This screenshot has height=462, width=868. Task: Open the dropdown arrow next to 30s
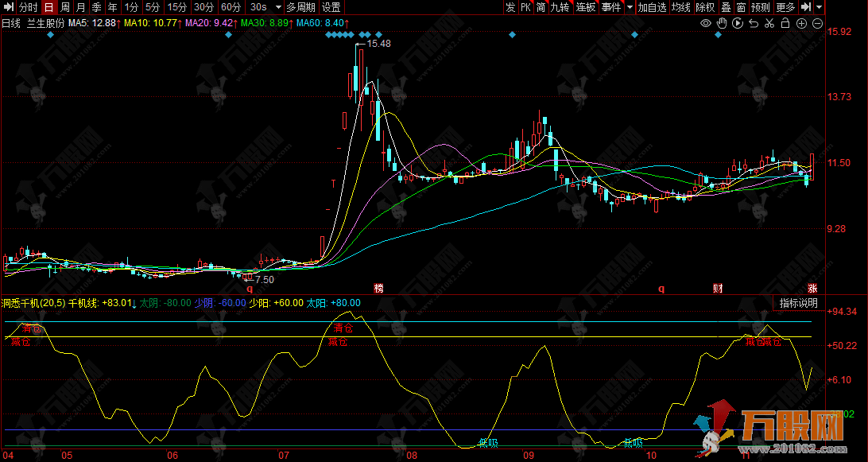[274, 7]
